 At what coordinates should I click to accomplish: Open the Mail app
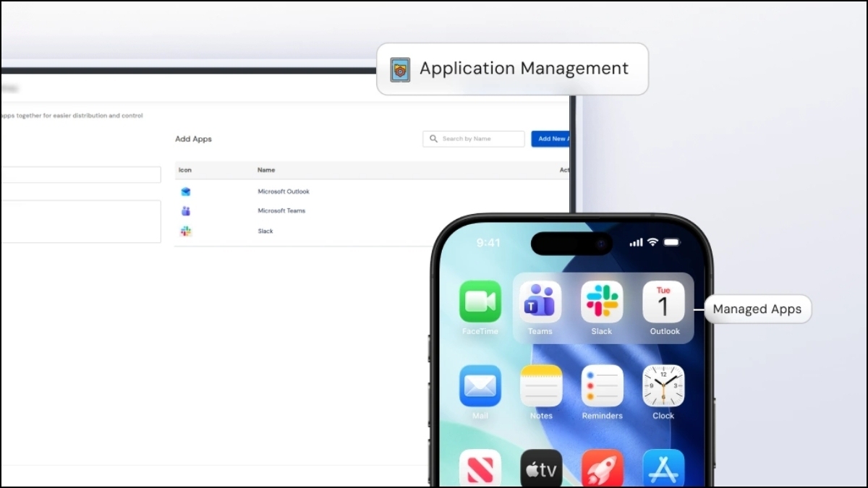480,387
